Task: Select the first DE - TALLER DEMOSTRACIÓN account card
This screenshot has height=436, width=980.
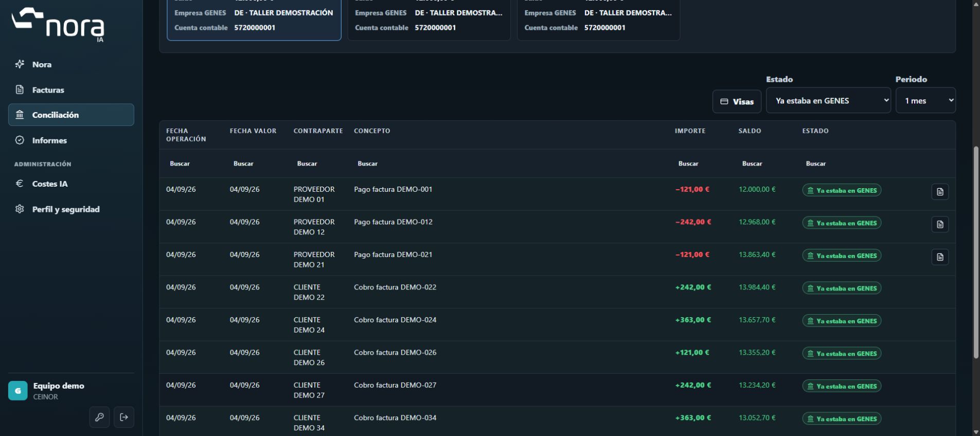Action: coord(254,20)
